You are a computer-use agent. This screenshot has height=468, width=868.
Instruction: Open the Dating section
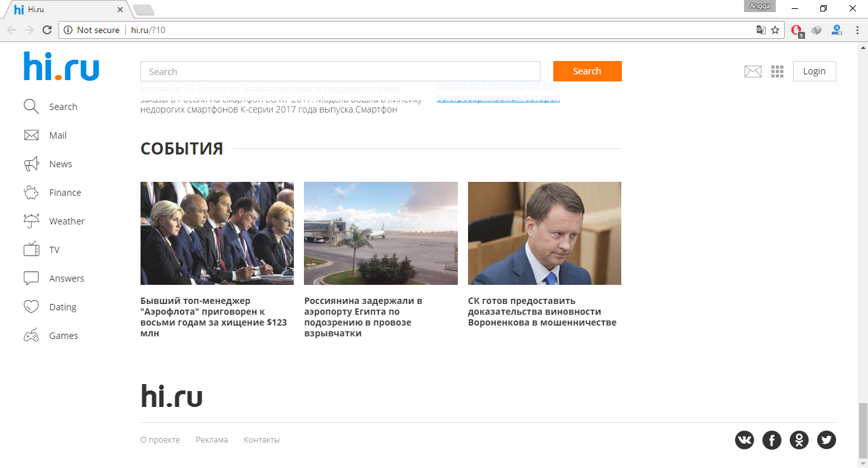[x=62, y=306]
